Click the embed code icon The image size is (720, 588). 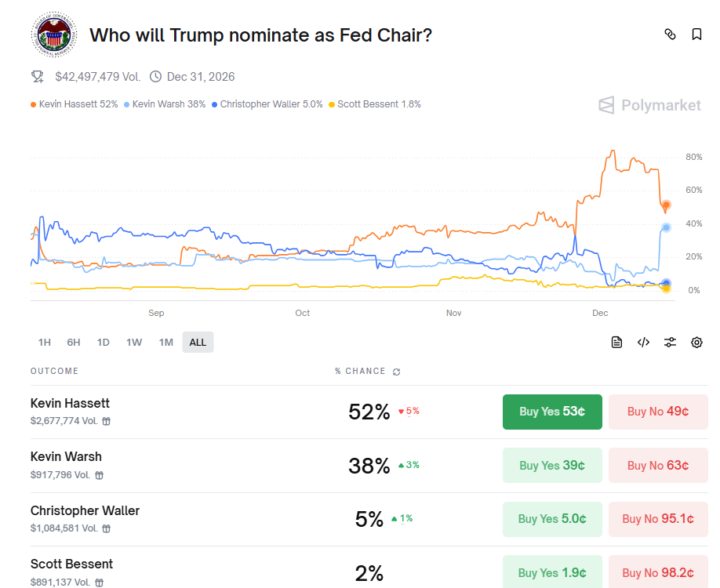[x=643, y=342]
